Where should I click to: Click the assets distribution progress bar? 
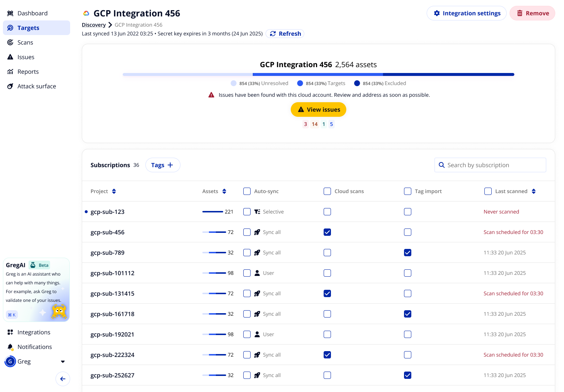[318, 74]
